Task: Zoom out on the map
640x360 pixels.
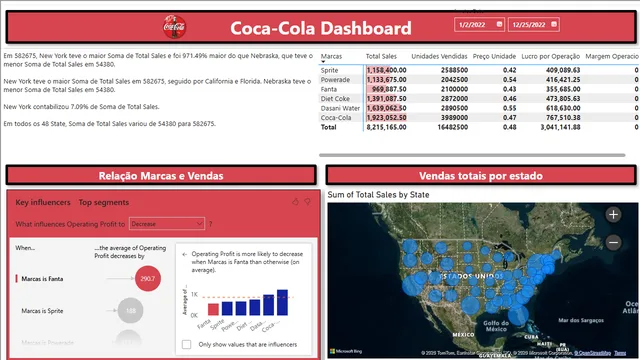Action: coord(613,242)
